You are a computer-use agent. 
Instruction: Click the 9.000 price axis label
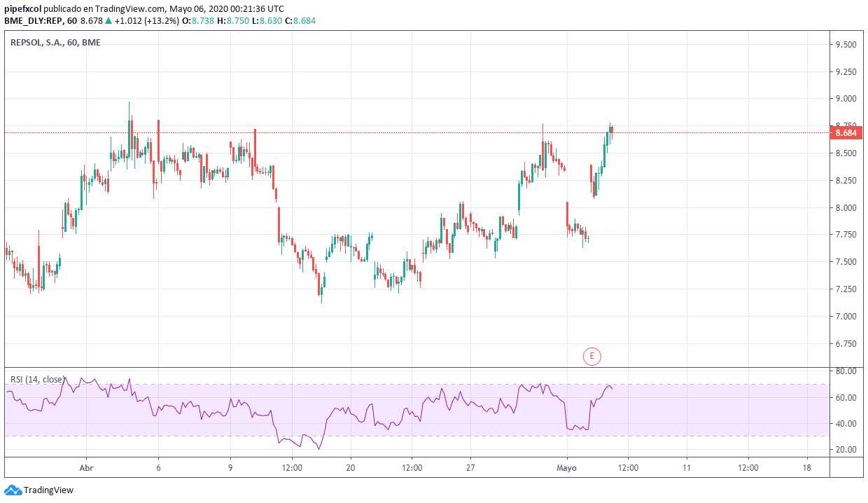coord(846,99)
